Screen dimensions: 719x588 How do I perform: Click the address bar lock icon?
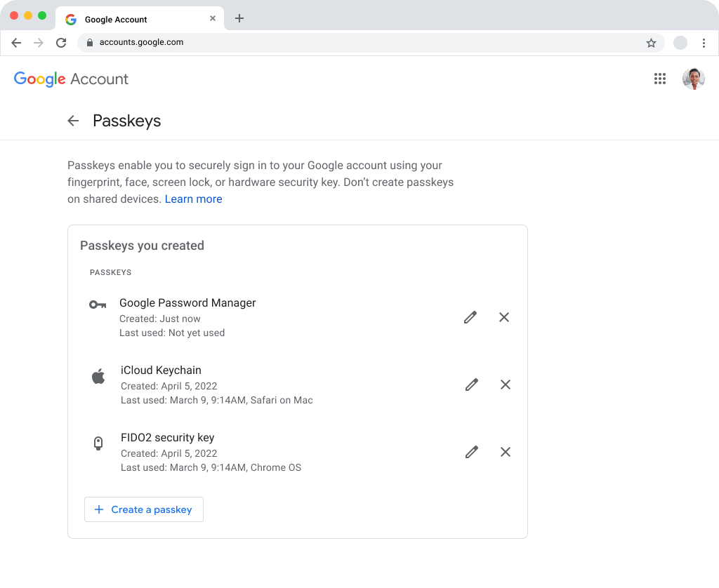coord(88,42)
